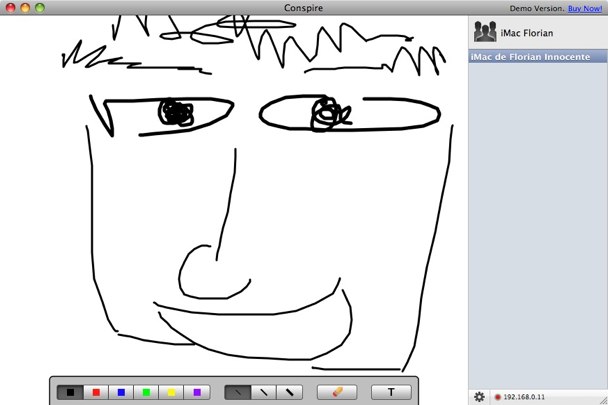The width and height of the screenshot is (608, 405).
Task: Click the window resize grip corner
Action: pos(604,400)
